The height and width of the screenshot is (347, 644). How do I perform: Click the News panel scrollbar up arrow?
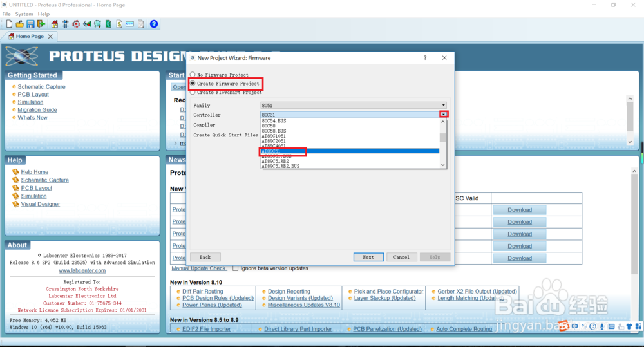click(x=634, y=171)
